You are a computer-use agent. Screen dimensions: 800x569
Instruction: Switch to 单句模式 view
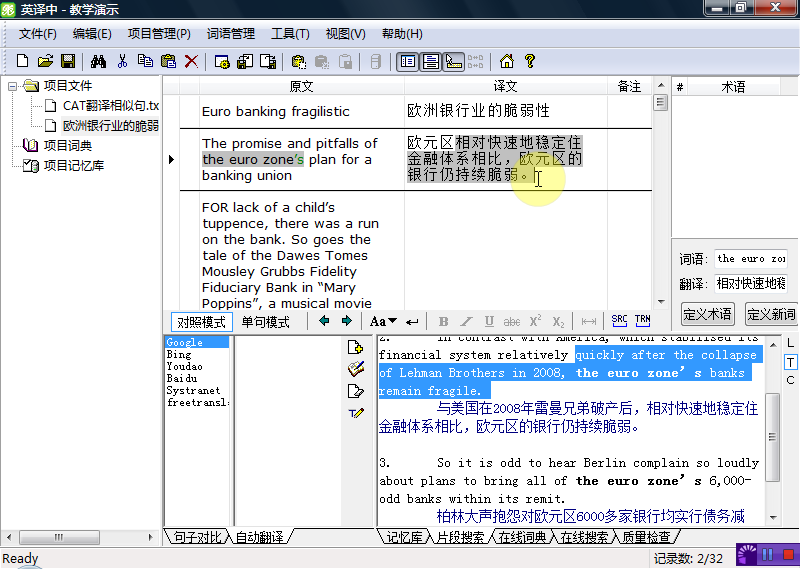(265, 322)
